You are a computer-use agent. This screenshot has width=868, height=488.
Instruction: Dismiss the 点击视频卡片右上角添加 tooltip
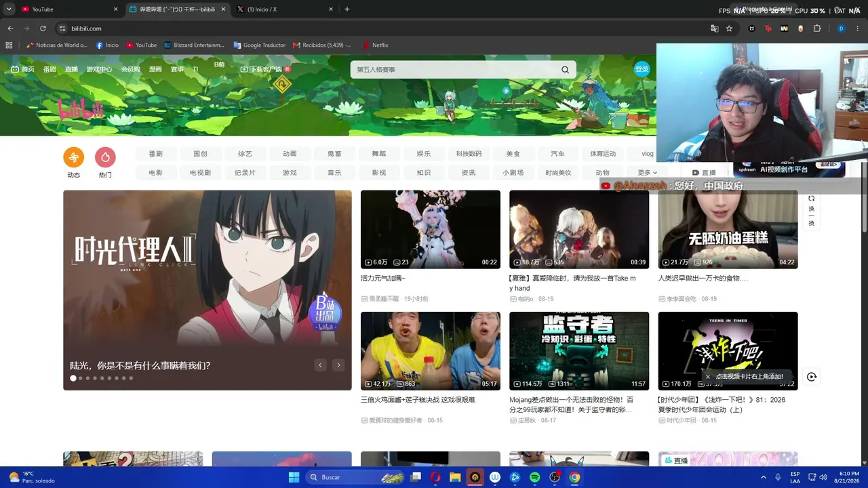click(x=708, y=377)
